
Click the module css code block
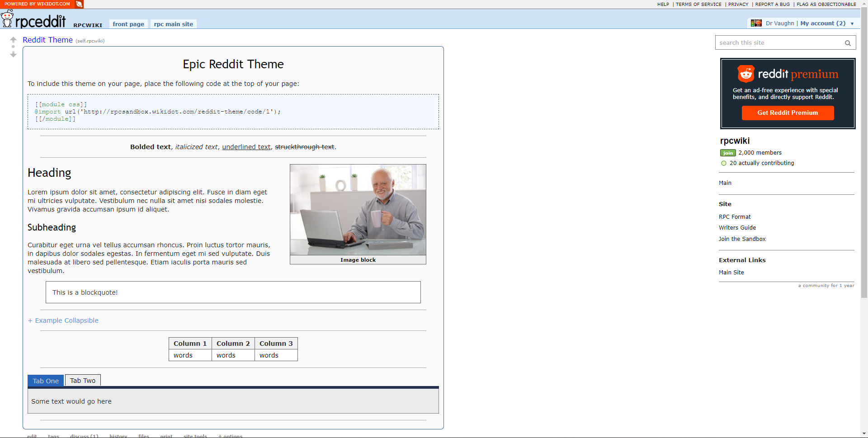233,112
